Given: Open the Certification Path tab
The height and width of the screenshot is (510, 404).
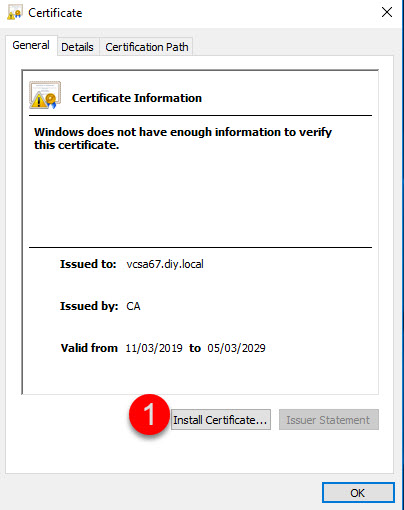Looking at the screenshot, I should (x=147, y=47).
